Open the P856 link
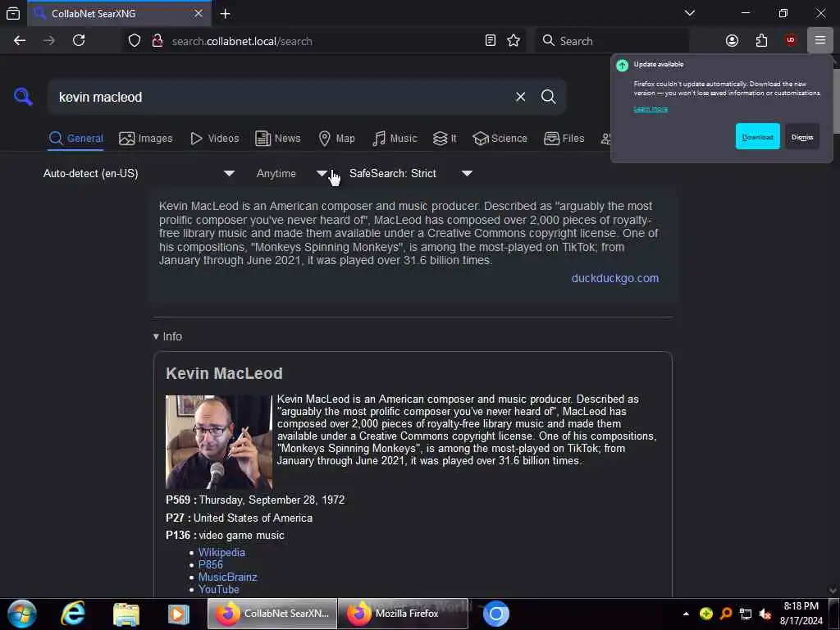This screenshot has width=840, height=630. point(211,564)
